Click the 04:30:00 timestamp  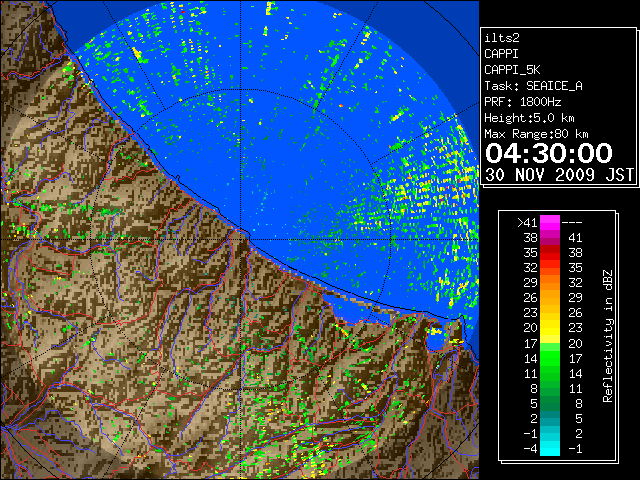click(549, 153)
